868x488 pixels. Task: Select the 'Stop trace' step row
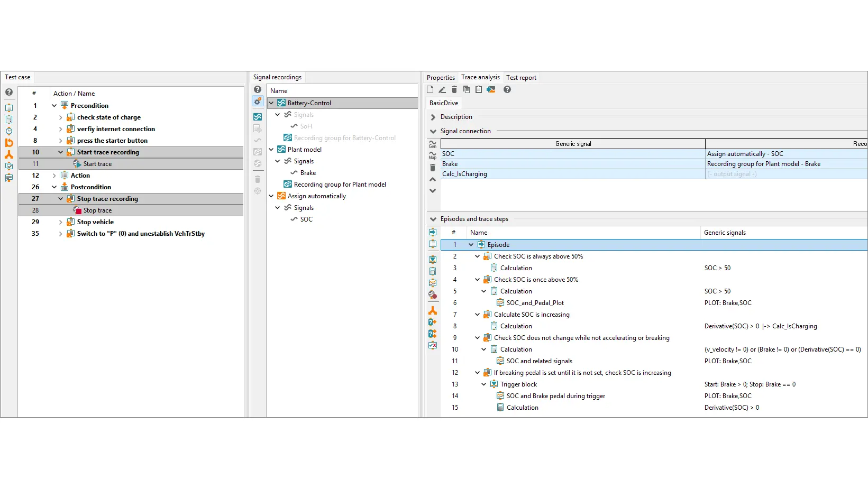coord(131,210)
